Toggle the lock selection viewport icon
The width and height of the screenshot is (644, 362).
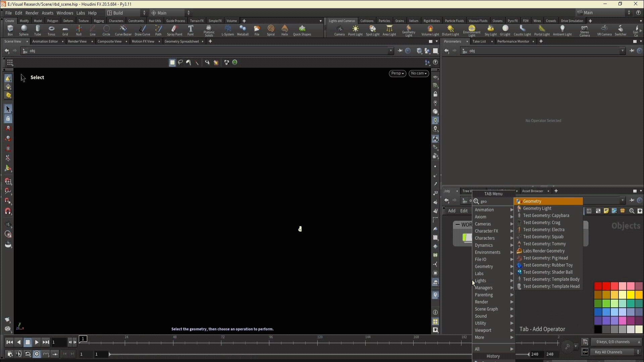(x=8, y=119)
